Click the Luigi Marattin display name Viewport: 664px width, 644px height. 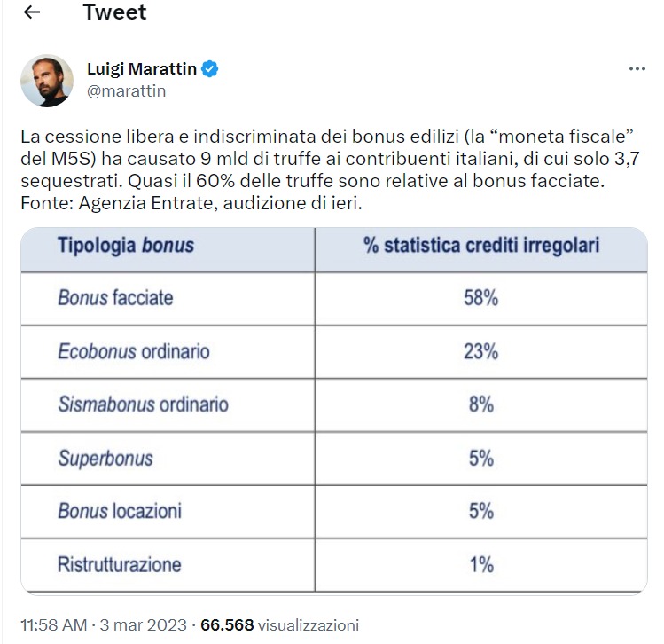[142, 68]
